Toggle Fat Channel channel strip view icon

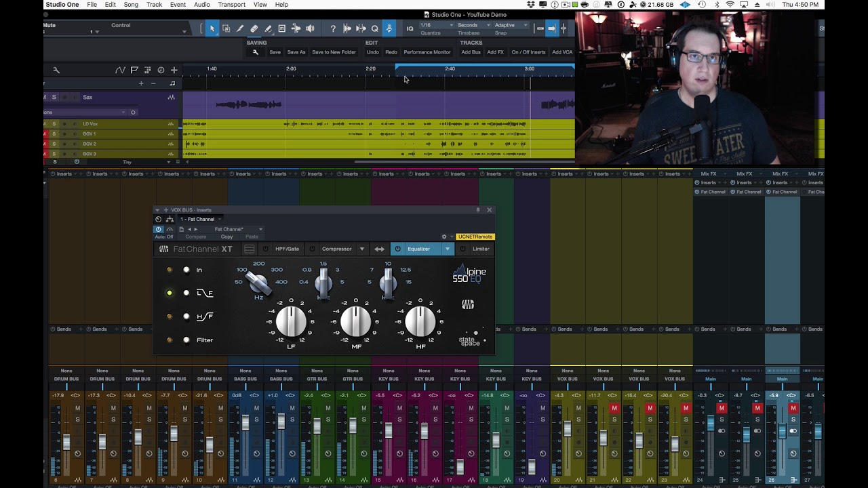[250, 249]
